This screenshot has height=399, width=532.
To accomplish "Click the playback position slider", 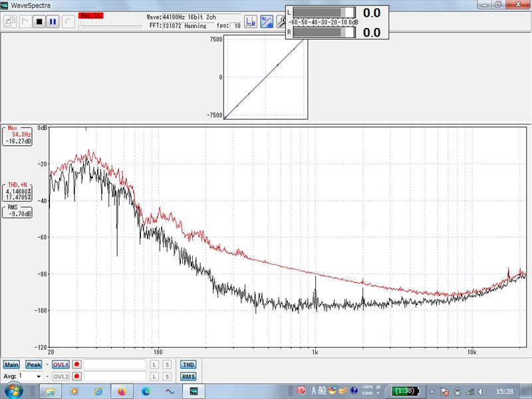I will (110, 27).
